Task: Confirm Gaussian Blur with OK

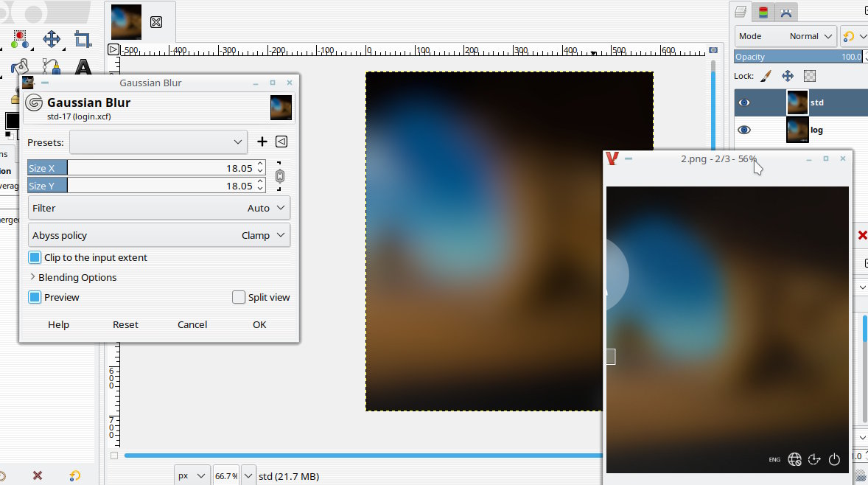Action: tap(259, 324)
